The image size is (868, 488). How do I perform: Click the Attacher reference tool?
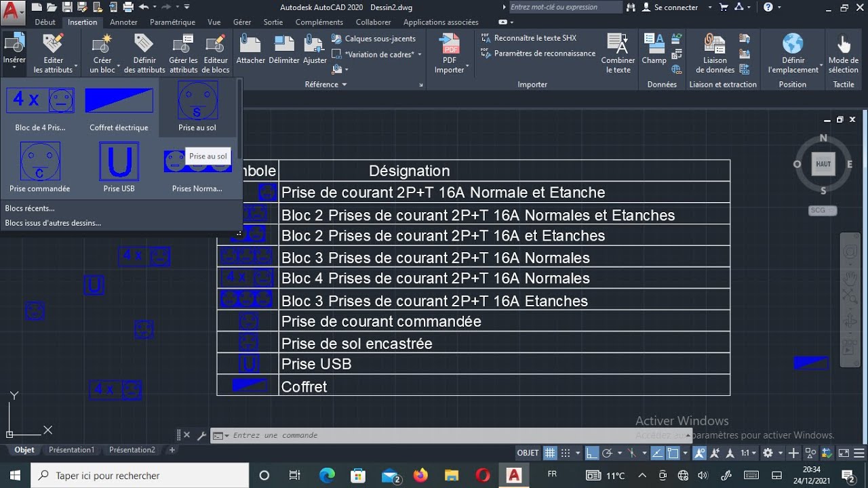[250, 49]
